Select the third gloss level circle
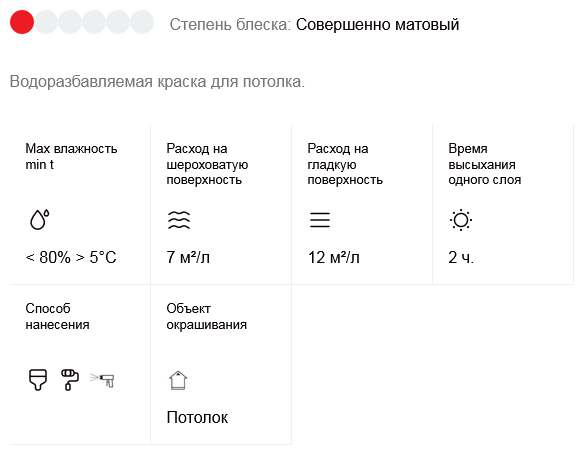 (70, 22)
